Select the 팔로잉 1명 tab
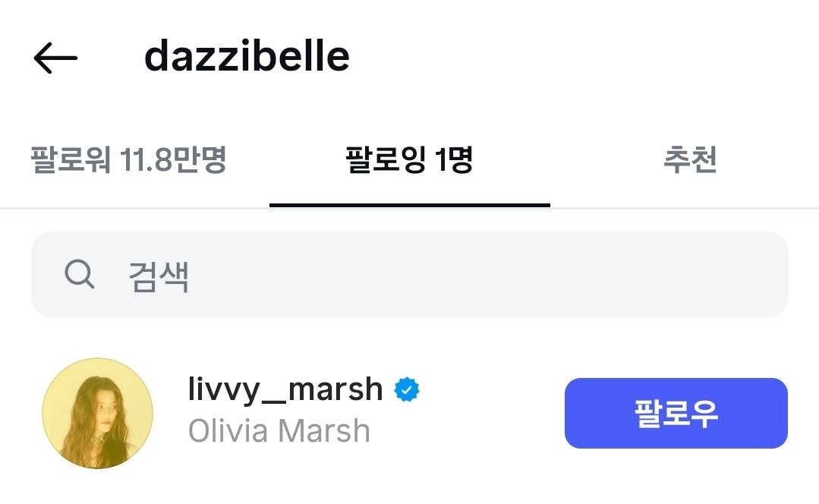Image resolution: width=819 pixels, height=504 pixels. (x=410, y=160)
